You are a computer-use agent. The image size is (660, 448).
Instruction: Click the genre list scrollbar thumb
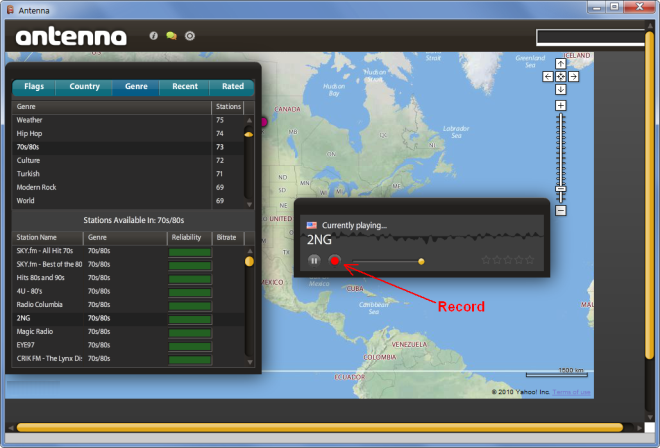click(x=249, y=134)
